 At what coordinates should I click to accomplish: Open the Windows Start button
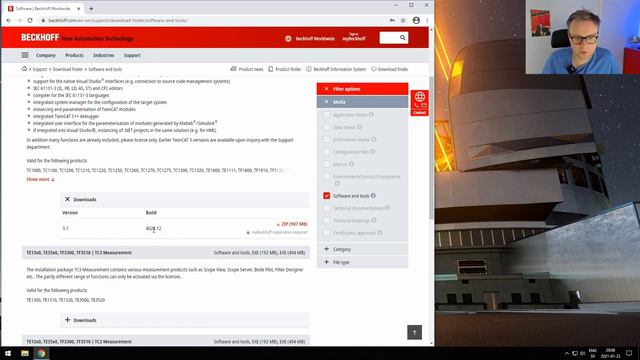[8, 353]
